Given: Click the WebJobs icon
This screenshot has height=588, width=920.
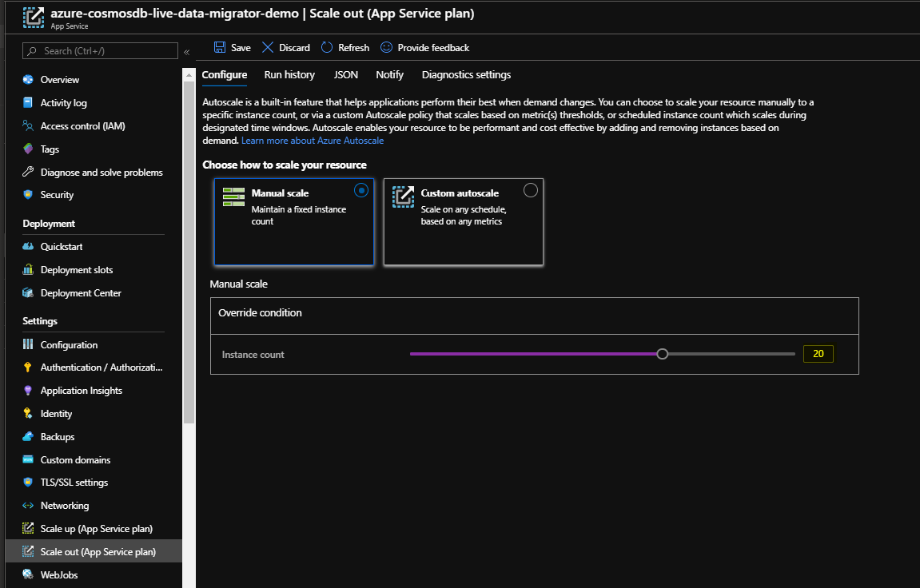Looking at the screenshot, I should pos(28,574).
